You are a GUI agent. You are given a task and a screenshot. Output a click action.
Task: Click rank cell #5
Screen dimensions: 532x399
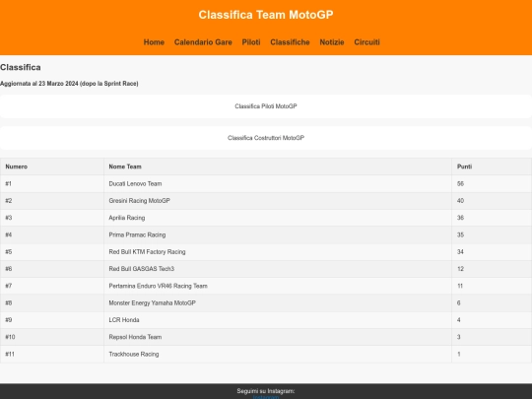click(52, 252)
